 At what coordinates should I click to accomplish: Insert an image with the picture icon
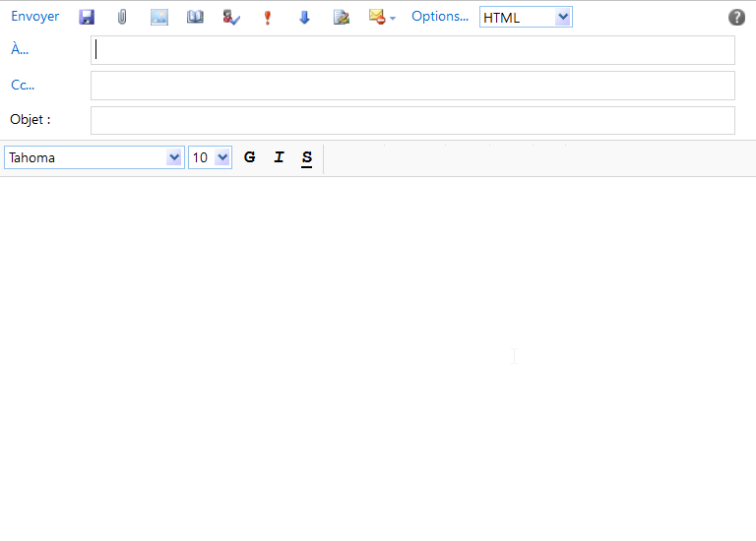(x=159, y=18)
